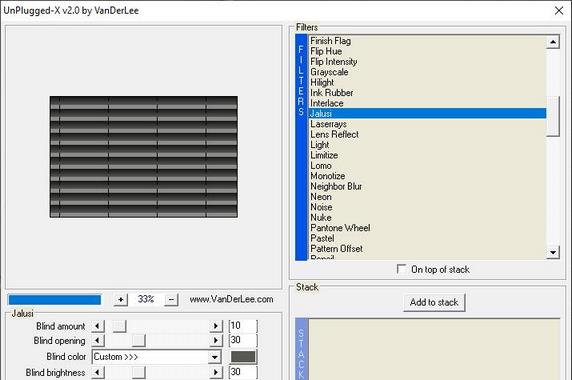This screenshot has height=380, width=572.
Task: Select the Interlace filter
Action: (x=427, y=103)
